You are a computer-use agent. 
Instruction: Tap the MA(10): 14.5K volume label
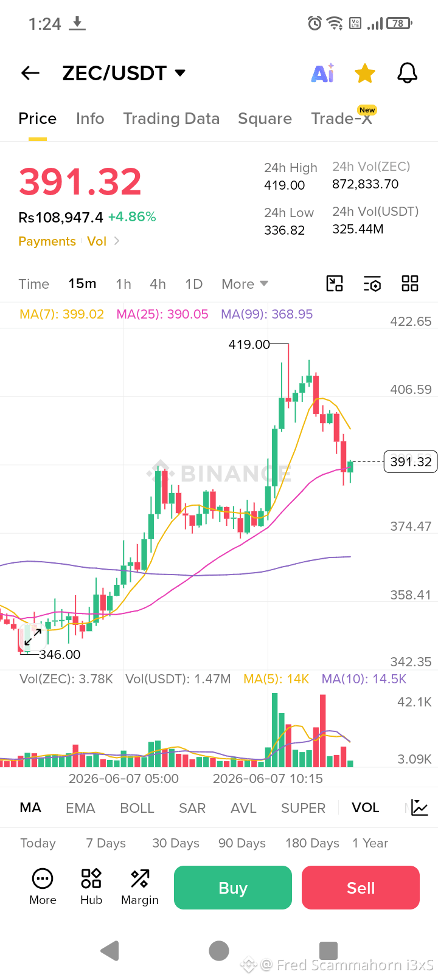tap(364, 679)
